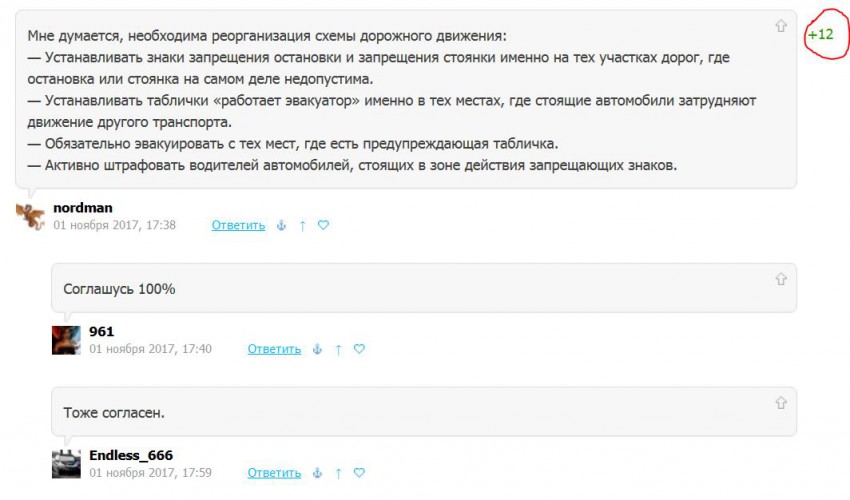850x500 pixels.
Task: Click the anchor icon under Endless_666's comment
Action: pyautogui.click(x=317, y=473)
